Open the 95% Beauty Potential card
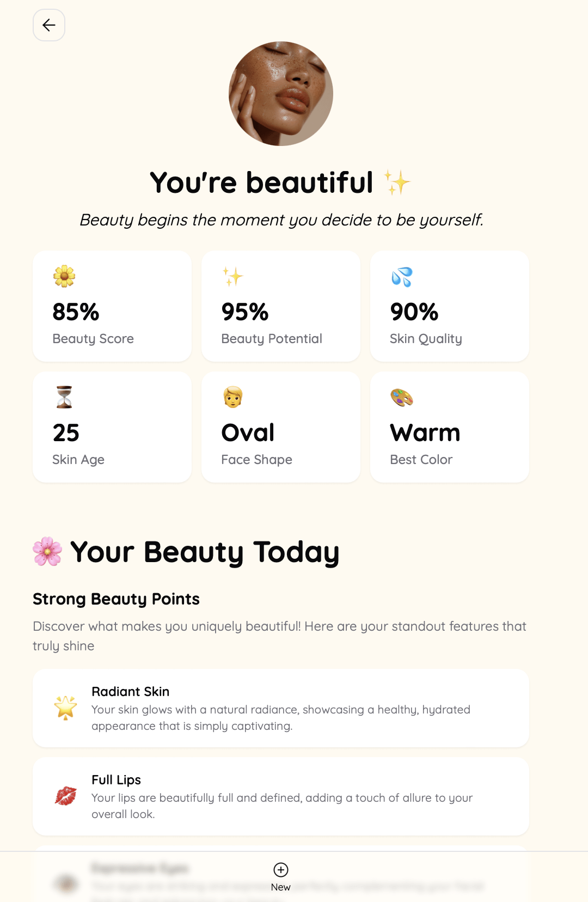Viewport: 588px width, 902px height. [281, 306]
